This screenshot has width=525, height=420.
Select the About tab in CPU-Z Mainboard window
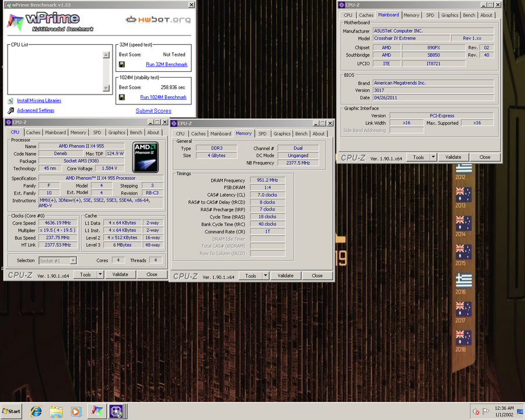click(x=486, y=15)
